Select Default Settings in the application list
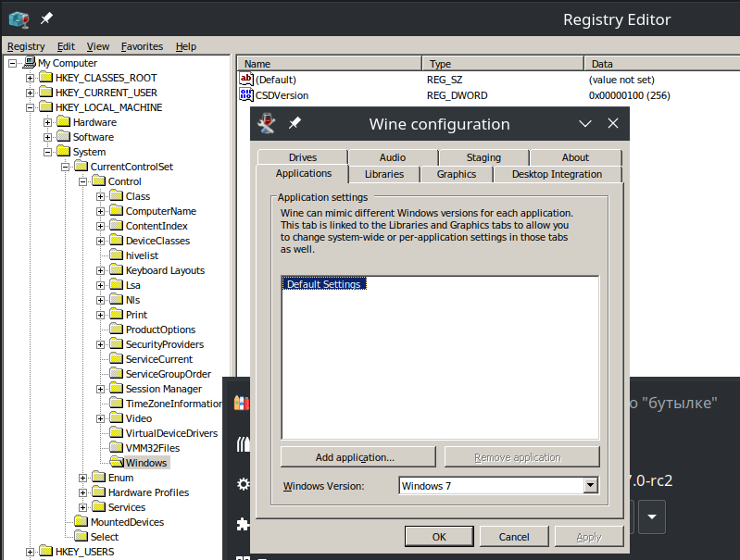The width and height of the screenshot is (740, 560). (324, 284)
